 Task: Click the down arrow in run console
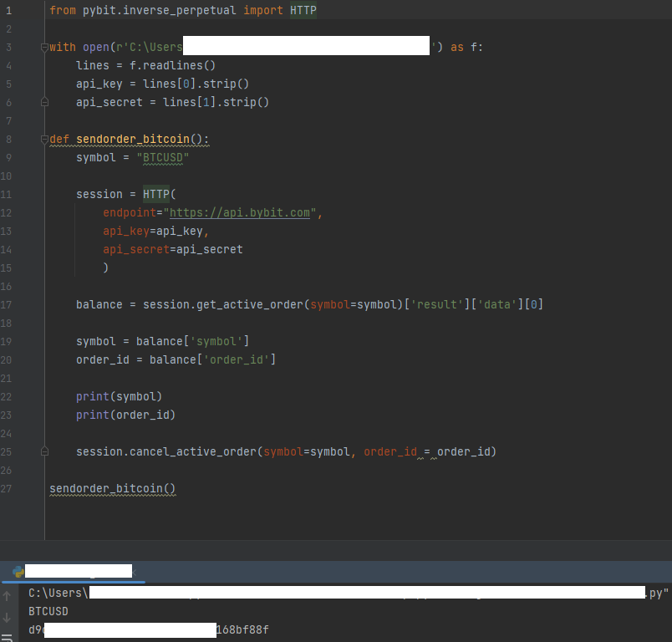[7, 618]
